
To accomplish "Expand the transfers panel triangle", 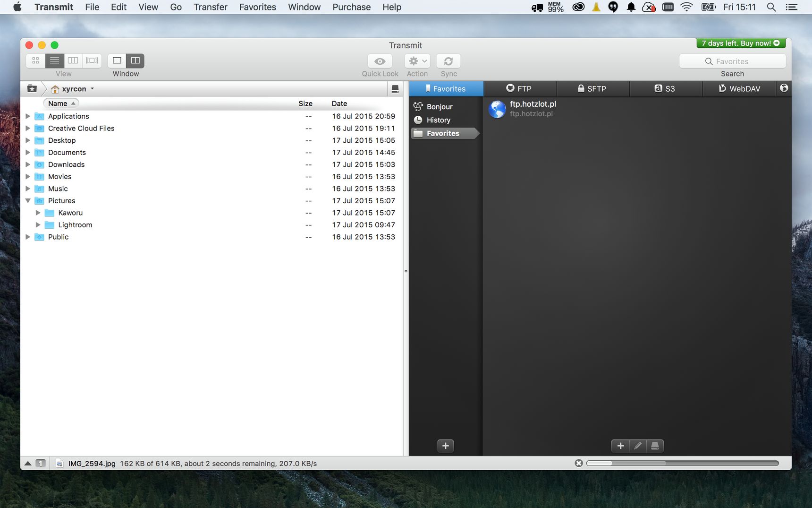I will [28, 464].
